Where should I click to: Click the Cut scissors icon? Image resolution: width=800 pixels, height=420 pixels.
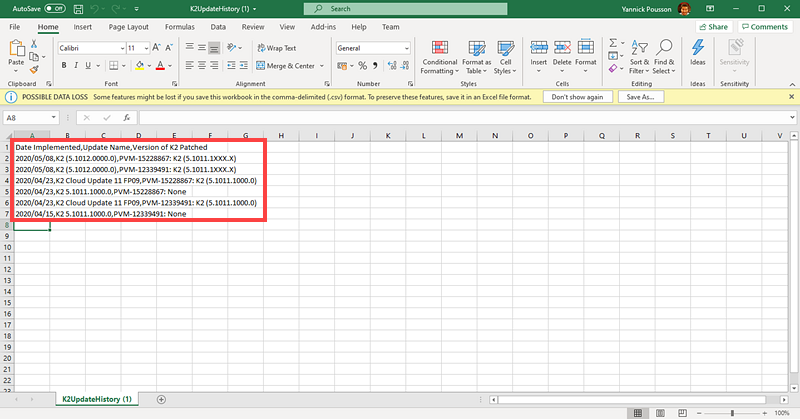[36, 46]
